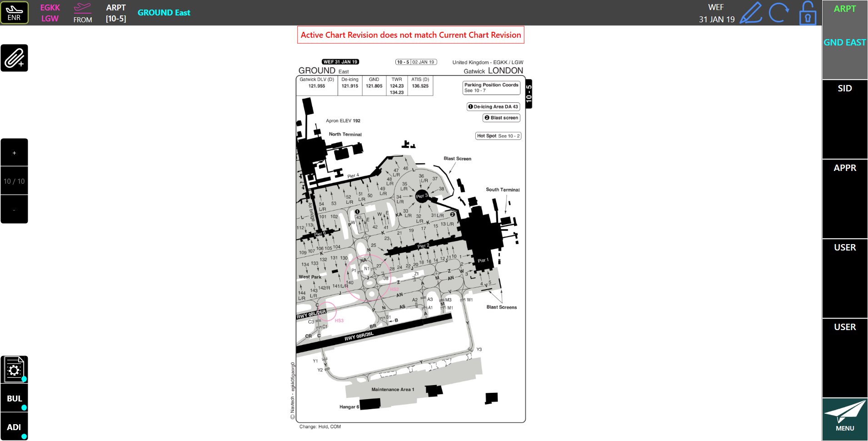Viewport: 868px width, 441px height.
Task: Open the ENR enroute mode icon
Action: (x=14, y=13)
